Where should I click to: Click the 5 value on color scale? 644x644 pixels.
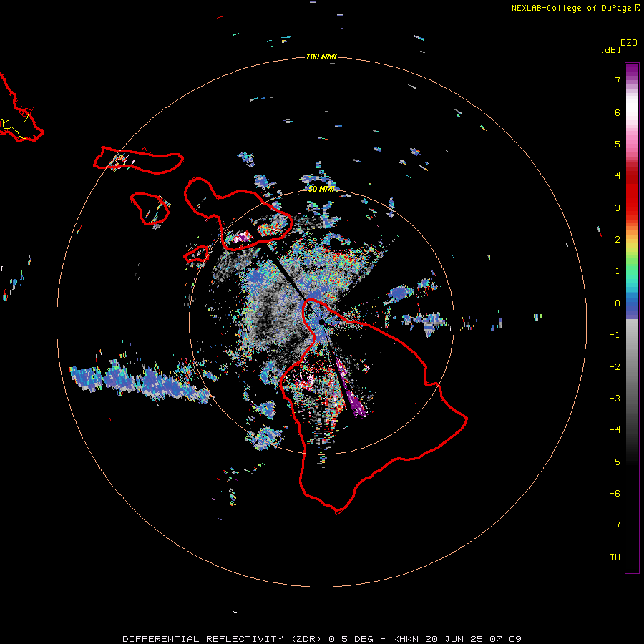click(618, 144)
